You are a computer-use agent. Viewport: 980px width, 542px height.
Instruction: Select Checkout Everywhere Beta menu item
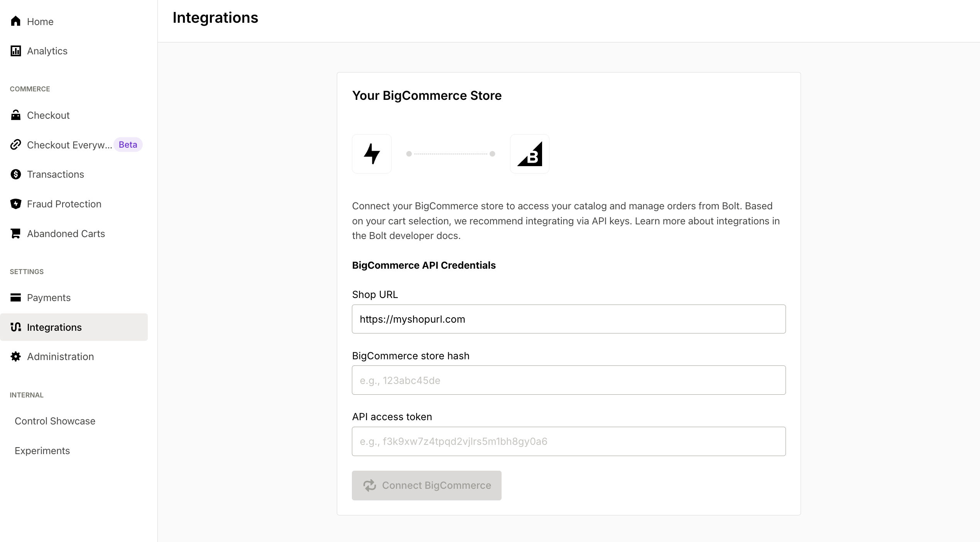pyautogui.click(x=76, y=144)
